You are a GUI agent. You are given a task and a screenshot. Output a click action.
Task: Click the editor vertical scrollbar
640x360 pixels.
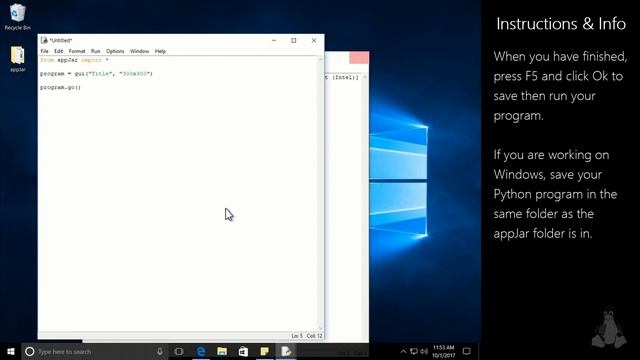(x=320, y=193)
